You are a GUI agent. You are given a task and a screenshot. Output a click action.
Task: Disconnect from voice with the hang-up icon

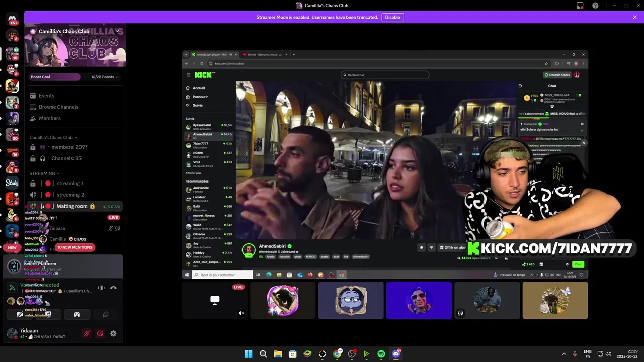click(x=113, y=288)
